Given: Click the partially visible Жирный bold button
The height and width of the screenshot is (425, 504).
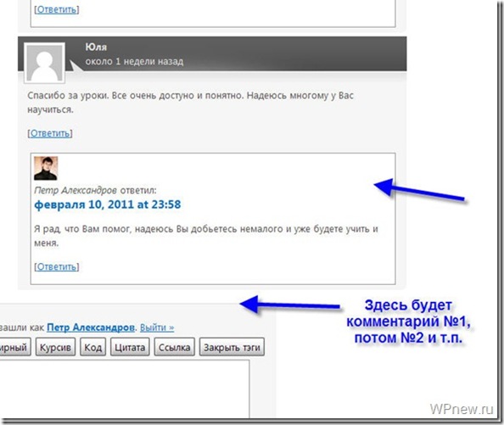Looking at the screenshot, I should tap(15, 347).
